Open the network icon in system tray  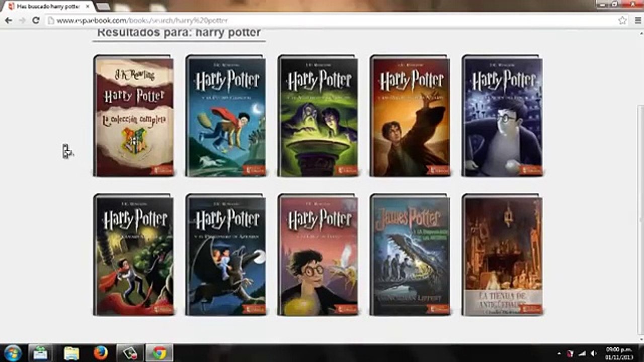[582, 353]
